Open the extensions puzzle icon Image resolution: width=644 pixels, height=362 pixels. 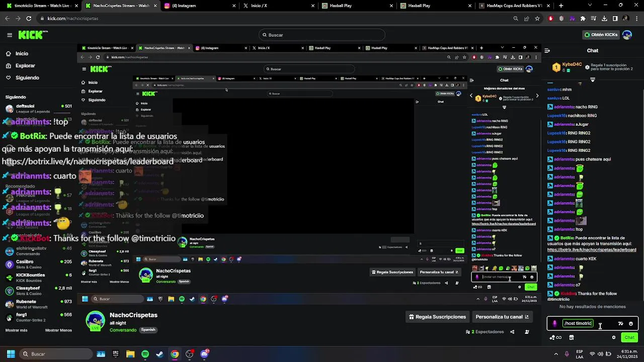coord(583,18)
